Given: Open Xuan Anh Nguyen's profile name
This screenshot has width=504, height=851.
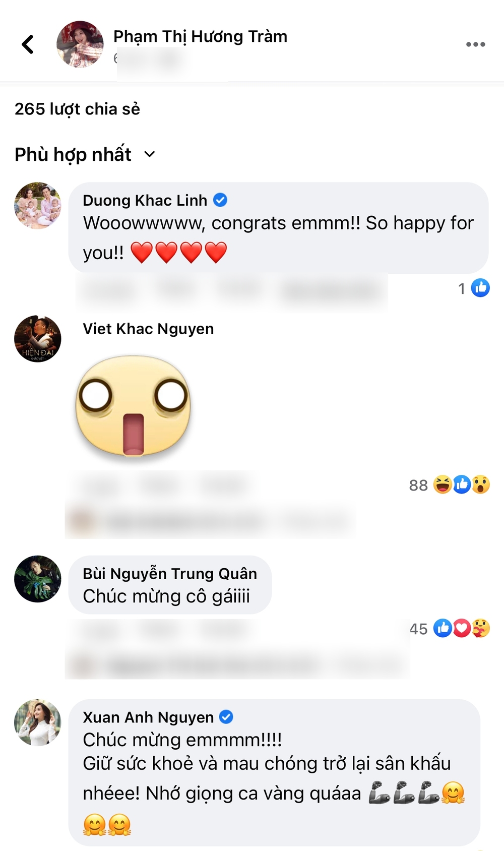Looking at the screenshot, I should 148,717.
